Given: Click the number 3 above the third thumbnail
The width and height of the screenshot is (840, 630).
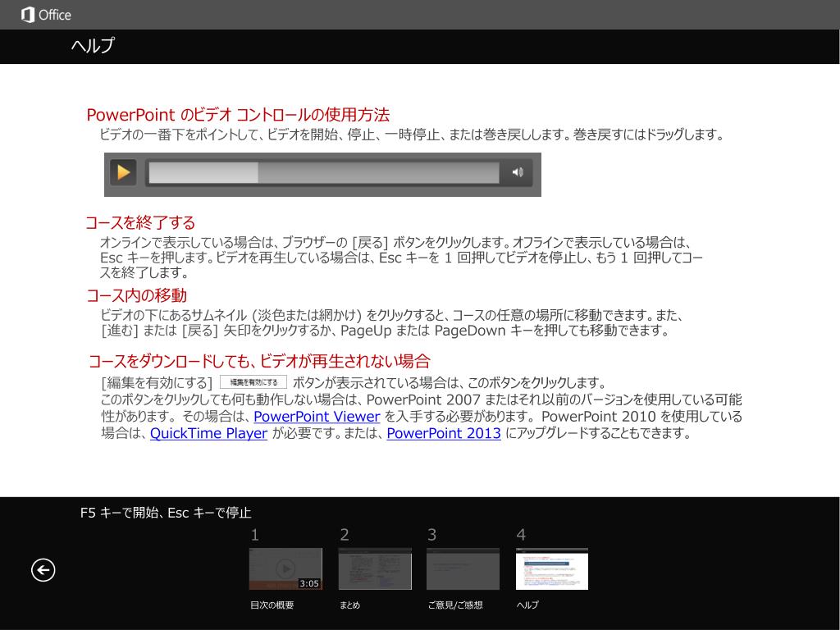Looking at the screenshot, I should click(431, 535).
